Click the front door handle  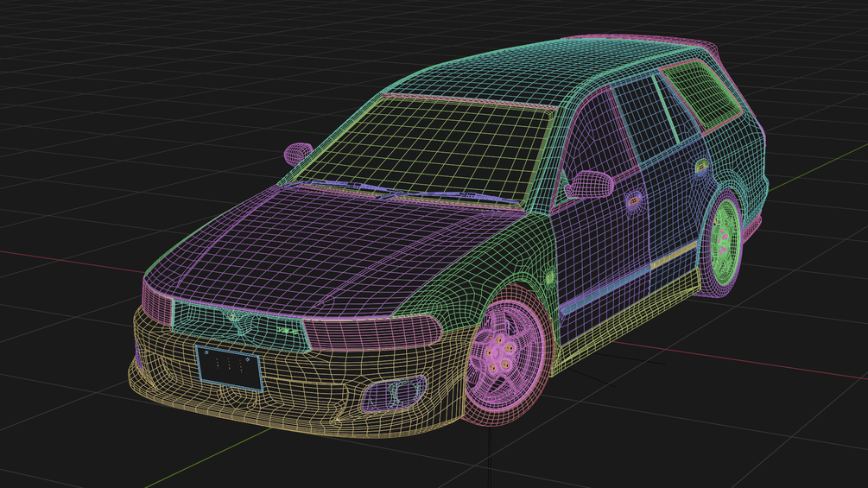pyautogui.click(x=633, y=200)
